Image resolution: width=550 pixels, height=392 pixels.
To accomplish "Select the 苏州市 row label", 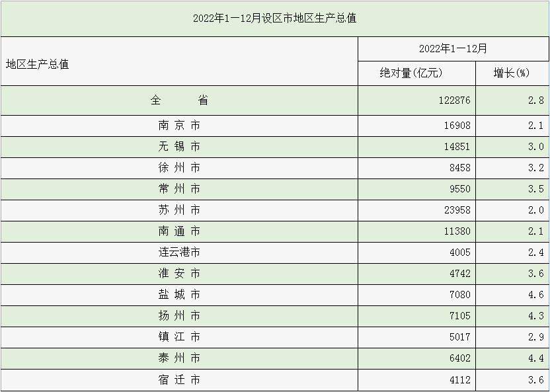I will (x=179, y=210).
